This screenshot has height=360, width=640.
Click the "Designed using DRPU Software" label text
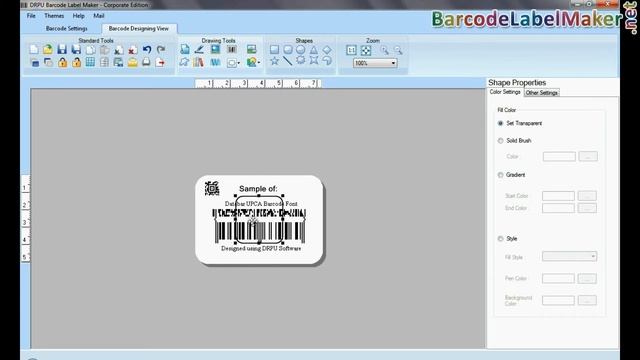[261, 248]
